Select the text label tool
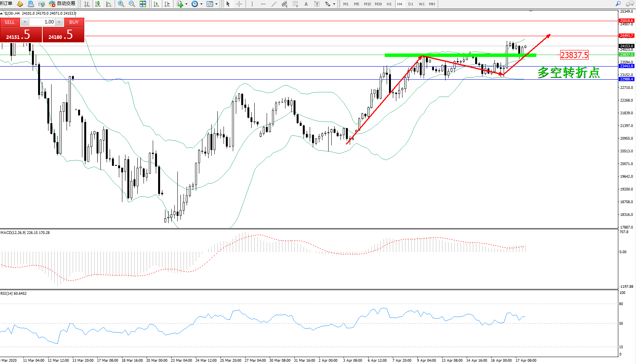The image size is (636, 364). (306, 4)
